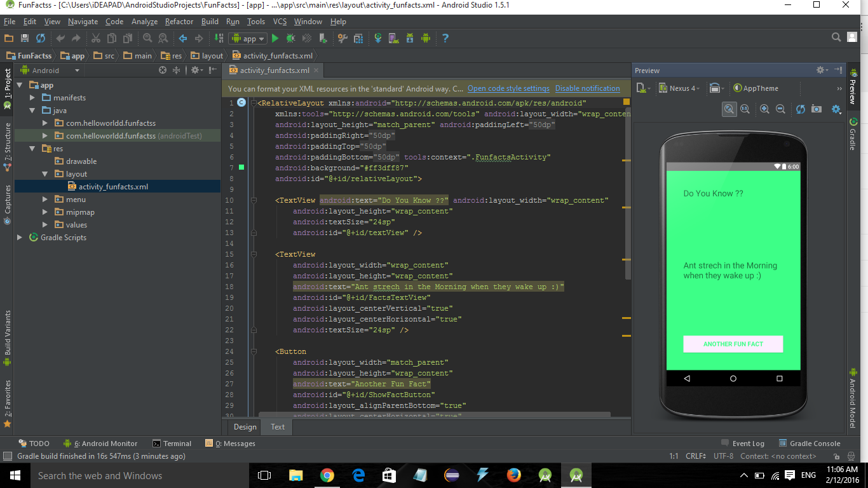The image size is (868, 488).
Task: Expand the values folder
Action: click(45, 225)
